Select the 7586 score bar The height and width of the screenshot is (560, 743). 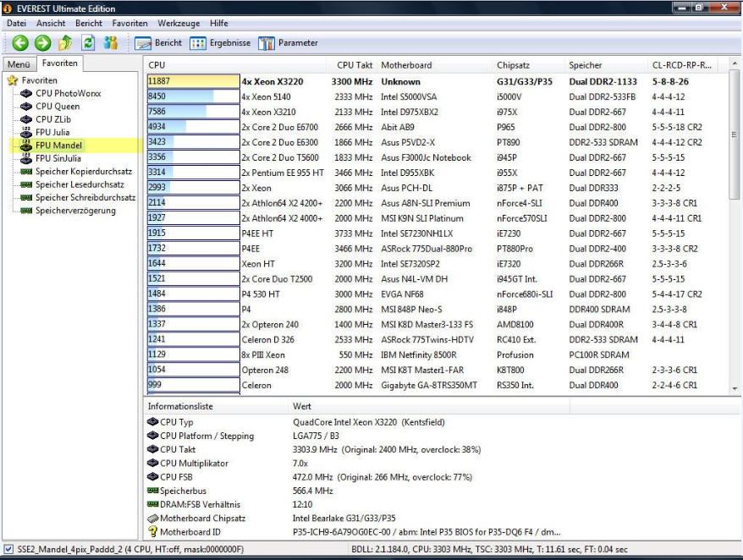click(193, 112)
